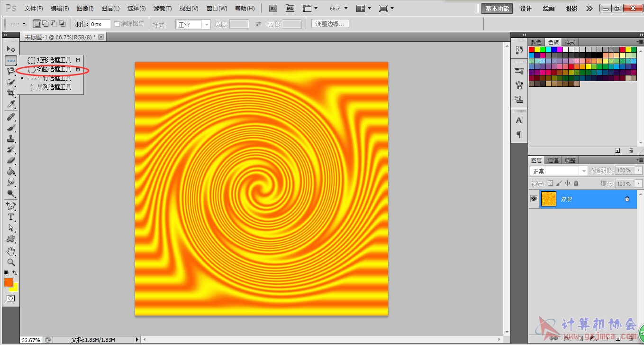Choose Intersect with Selection mode

coord(62,24)
